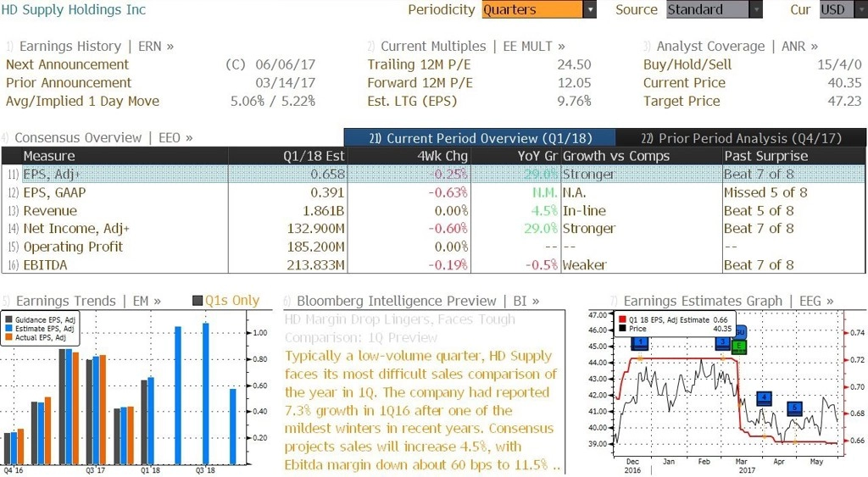The width and height of the screenshot is (868, 477).
Task: Select the green E earnings marker
Action: tap(738, 347)
